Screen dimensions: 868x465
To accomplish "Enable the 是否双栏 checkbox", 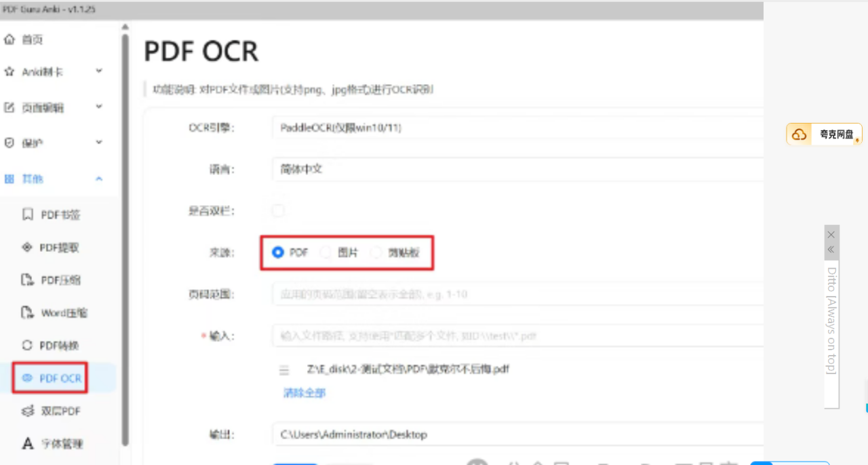I will click(x=278, y=211).
